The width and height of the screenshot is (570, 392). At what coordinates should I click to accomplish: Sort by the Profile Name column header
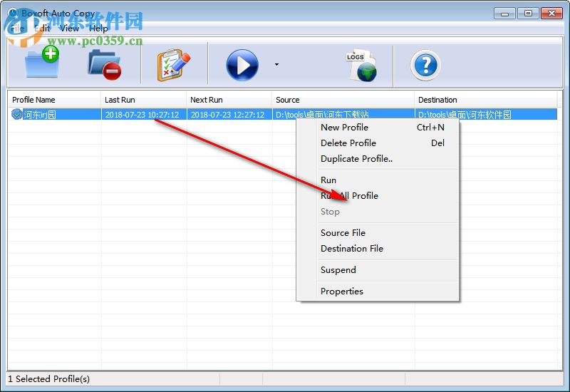[55, 100]
